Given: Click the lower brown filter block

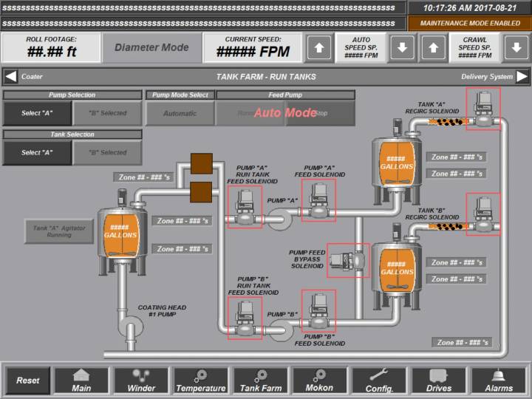Looking at the screenshot, I should click(201, 192).
